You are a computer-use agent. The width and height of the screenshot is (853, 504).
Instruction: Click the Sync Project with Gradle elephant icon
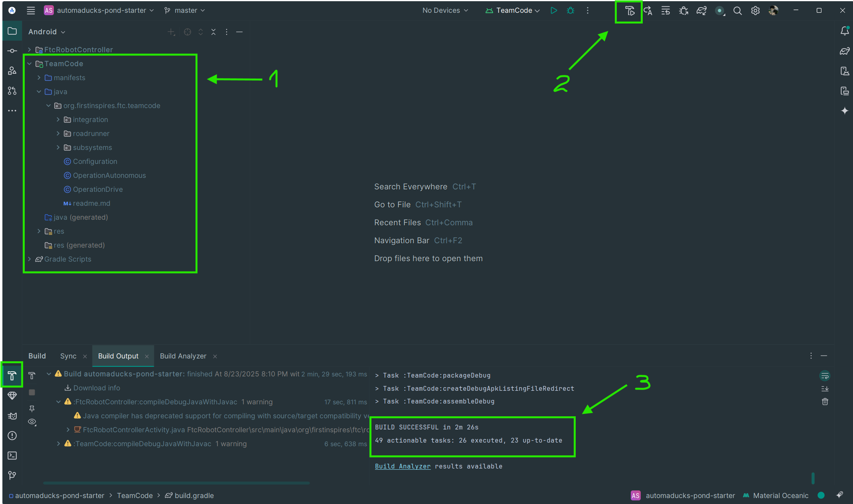[x=701, y=11]
